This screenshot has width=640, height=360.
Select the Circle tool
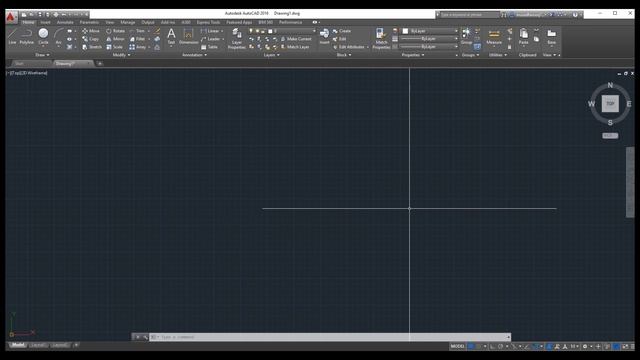point(43,36)
